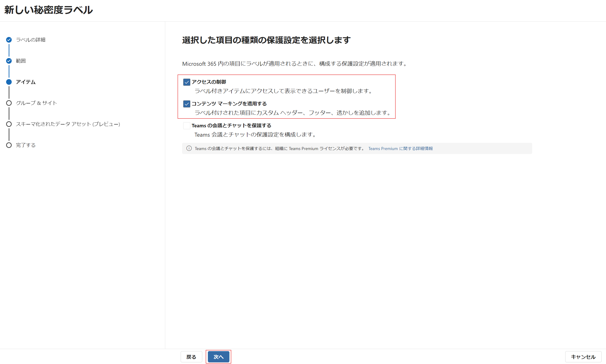Enable Teams の会議とチャットを保護する checkbox

pyautogui.click(x=187, y=125)
